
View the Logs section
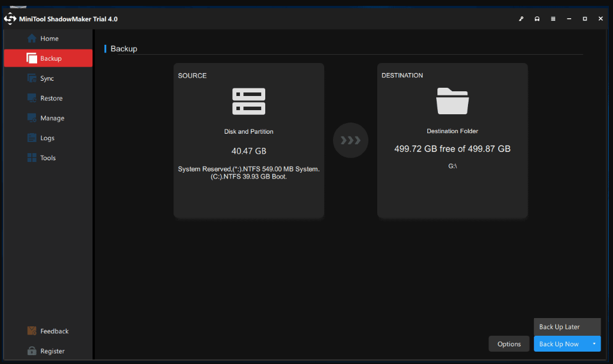(47, 138)
